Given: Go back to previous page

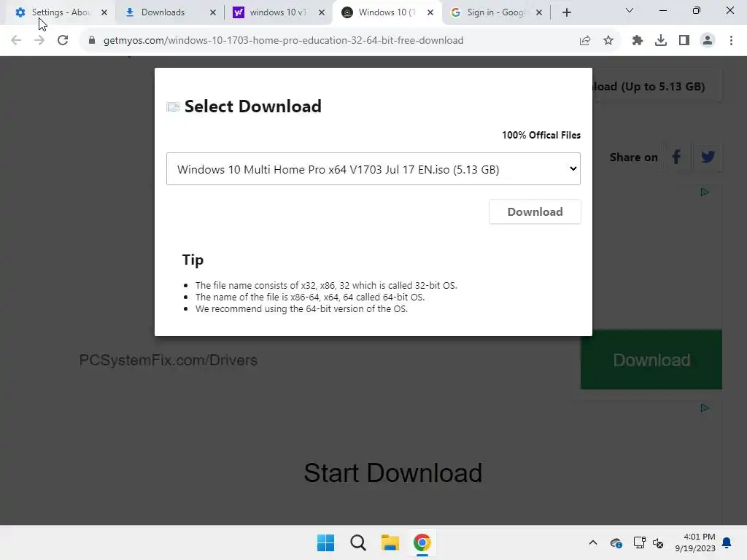Looking at the screenshot, I should pyautogui.click(x=16, y=41).
